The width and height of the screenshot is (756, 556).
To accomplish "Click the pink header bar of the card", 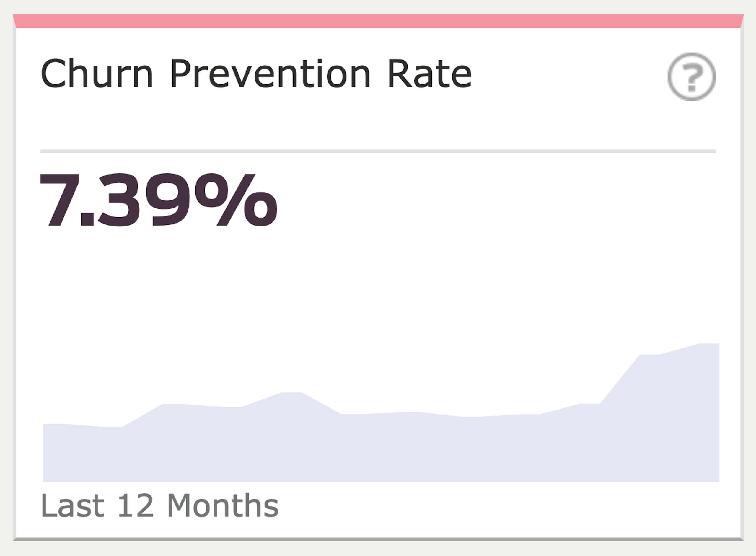I will (x=378, y=21).
